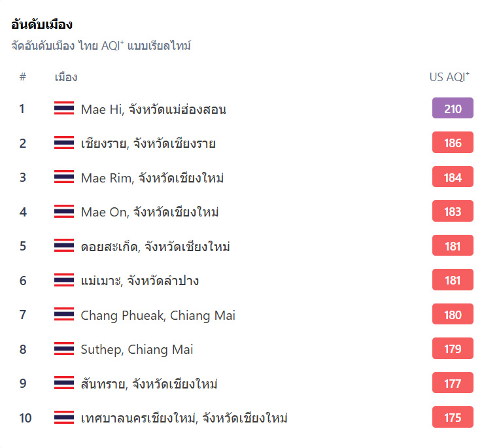Image resolution: width=482 pixels, height=448 pixels.
Task: Click the อันดับเมือง section heading
Action: tap(42, 24)
